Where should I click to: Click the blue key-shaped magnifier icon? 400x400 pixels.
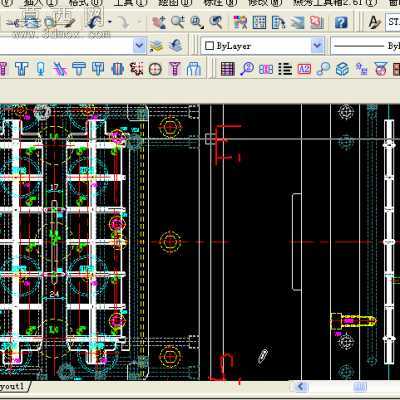323,69
